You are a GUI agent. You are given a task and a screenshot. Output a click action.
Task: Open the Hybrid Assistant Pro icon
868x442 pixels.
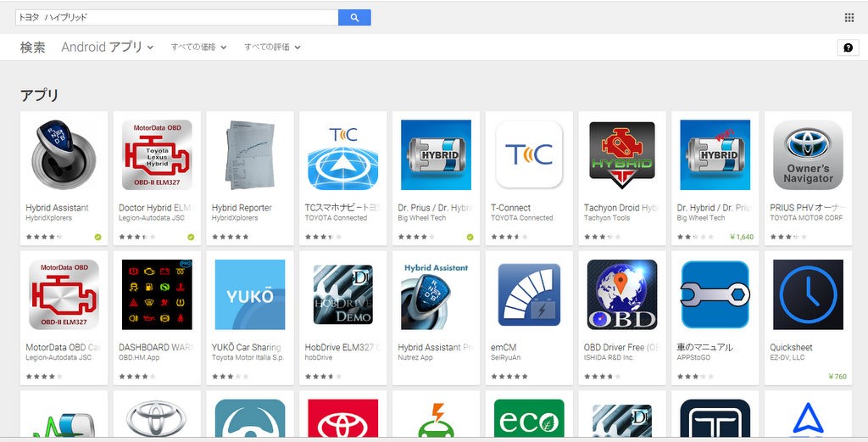(436, 294)
